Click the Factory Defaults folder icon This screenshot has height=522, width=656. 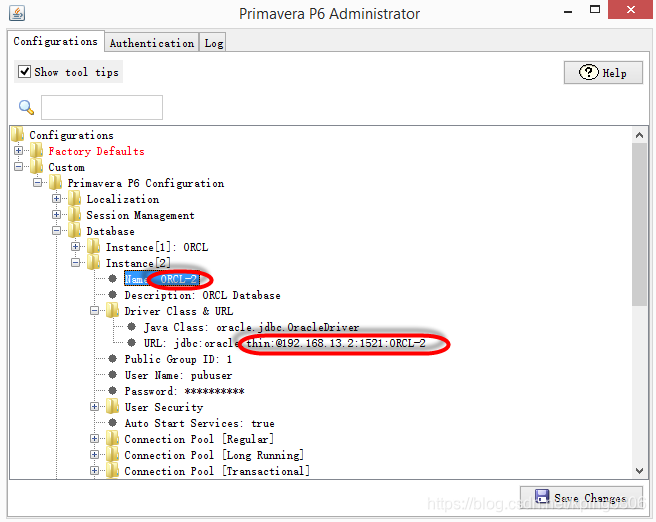point(37,151)
